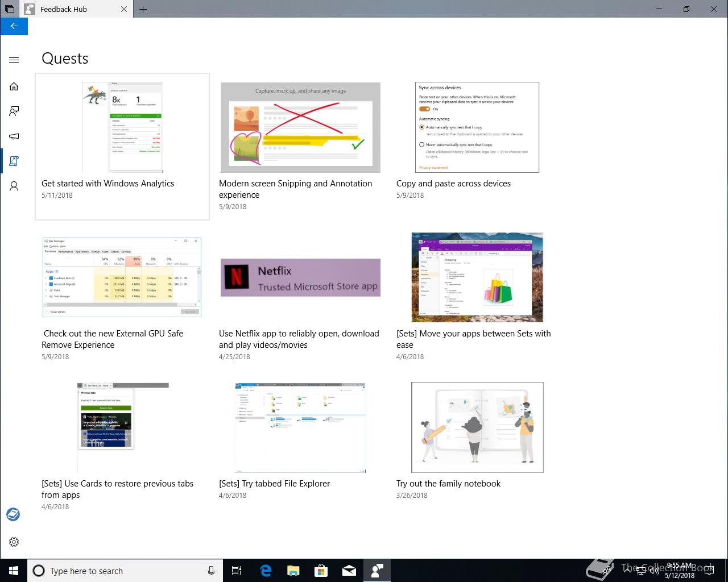The width and height of the screenshot is (728, 582).
Task: Click 'Get started with Windows Analytics' title
Action: pos(108,184)
